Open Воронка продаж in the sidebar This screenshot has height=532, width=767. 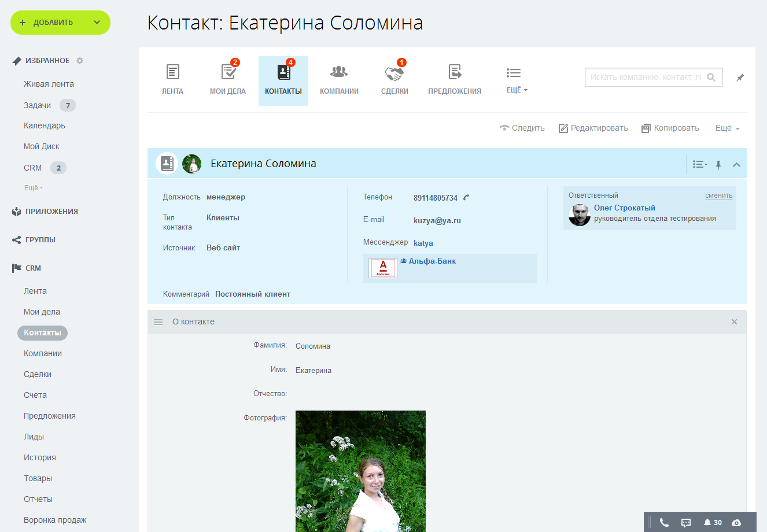[x=55, y=520]
